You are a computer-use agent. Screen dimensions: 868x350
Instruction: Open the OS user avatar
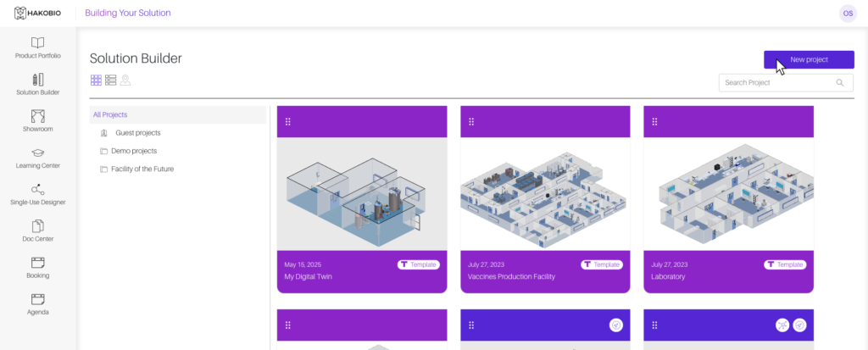(x=848, y=14)
